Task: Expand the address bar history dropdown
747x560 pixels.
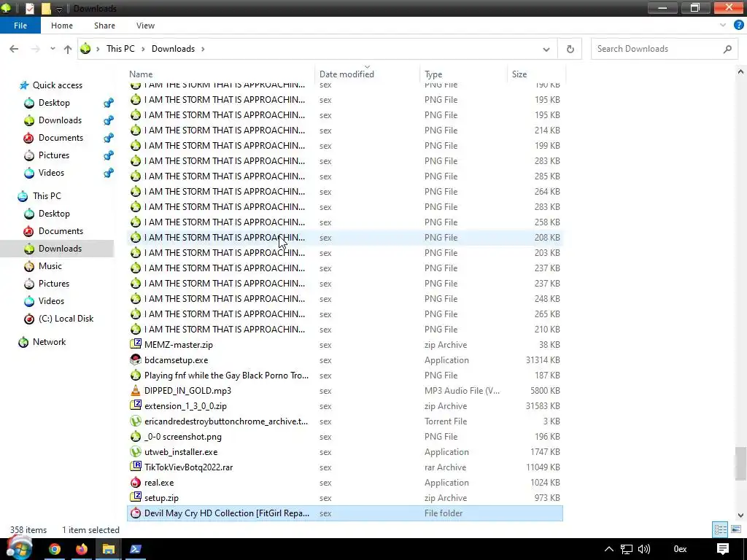Action: (546, 49)
